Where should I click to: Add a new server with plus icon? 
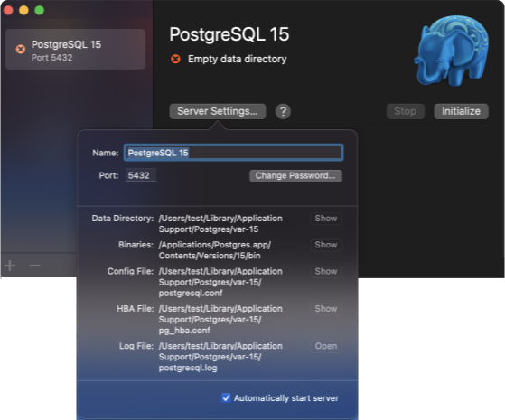[10, 266]
